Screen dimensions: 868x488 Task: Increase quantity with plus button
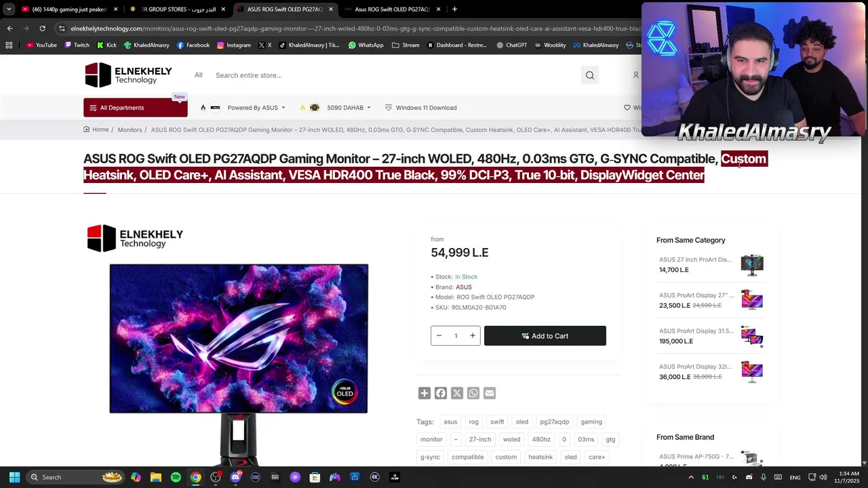tap(473, 335)
